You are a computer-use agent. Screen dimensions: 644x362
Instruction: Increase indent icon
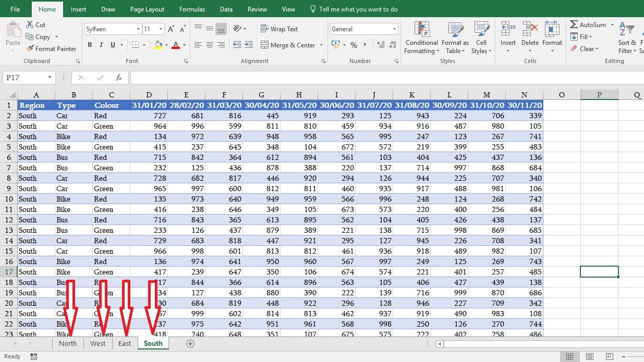click(x=249, y=45)
